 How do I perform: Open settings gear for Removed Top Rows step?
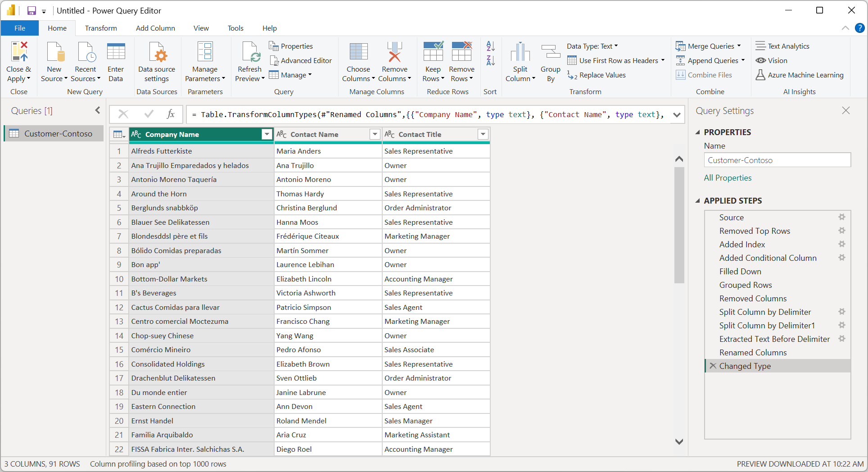pyautogui.click(x=841, y=231)
